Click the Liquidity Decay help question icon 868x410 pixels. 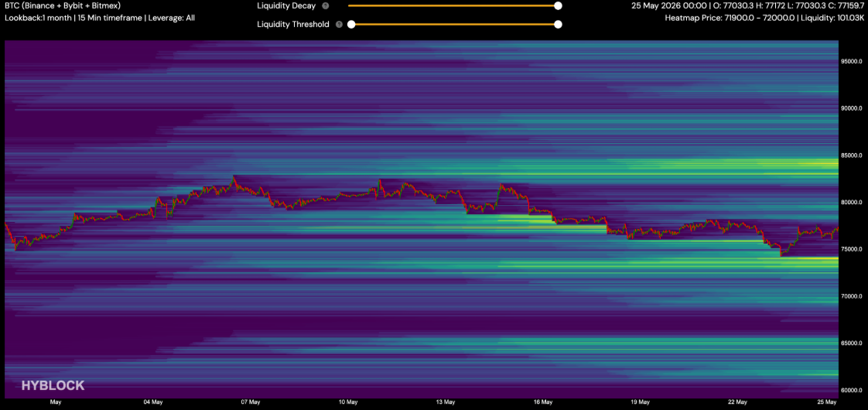[x=326, y=6]
